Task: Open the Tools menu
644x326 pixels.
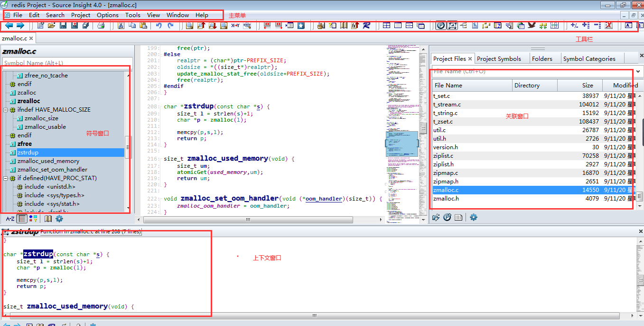Action: pyautogui.click(x=133, y=15)
